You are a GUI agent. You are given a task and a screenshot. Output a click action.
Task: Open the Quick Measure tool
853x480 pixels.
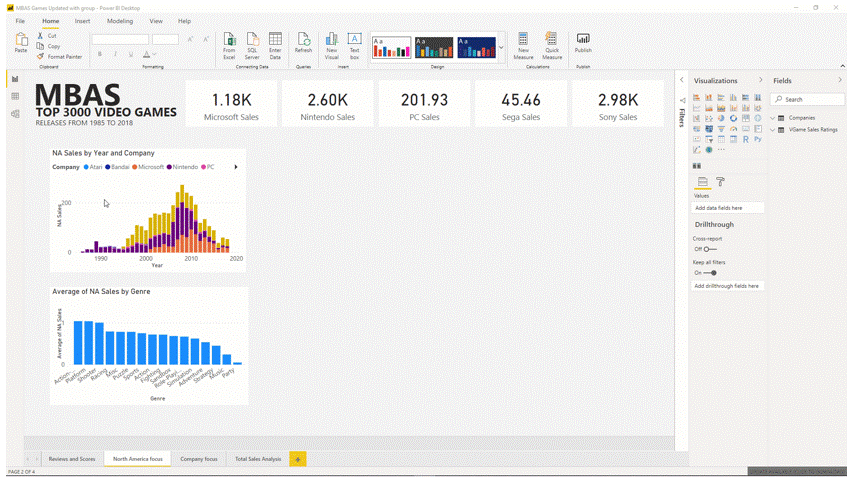[x=552, y=46]
